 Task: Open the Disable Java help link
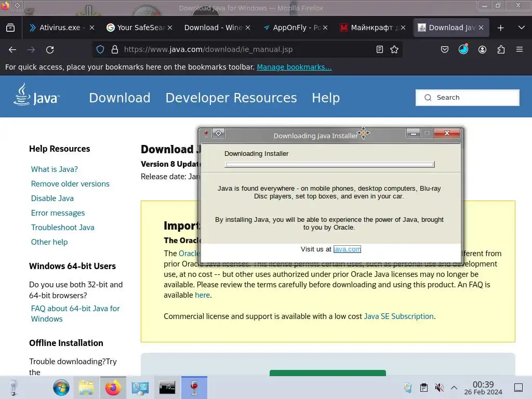[52, 198]
